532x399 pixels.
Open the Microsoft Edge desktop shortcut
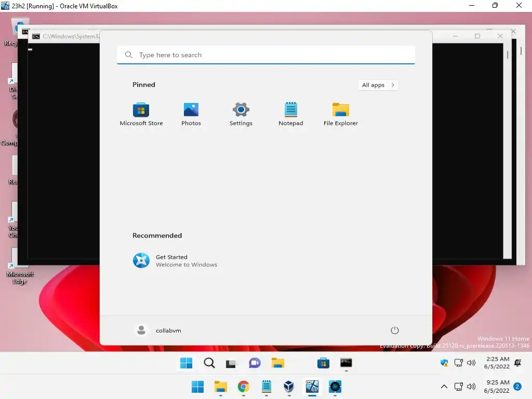[x=20, y=267]
